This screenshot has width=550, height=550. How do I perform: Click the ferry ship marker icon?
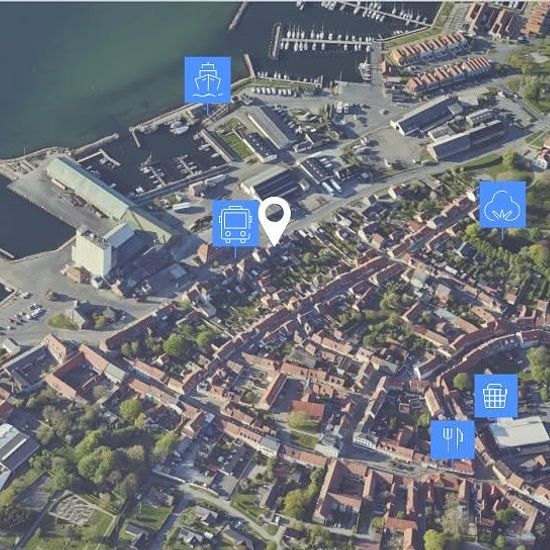click(x=208, y=80)
